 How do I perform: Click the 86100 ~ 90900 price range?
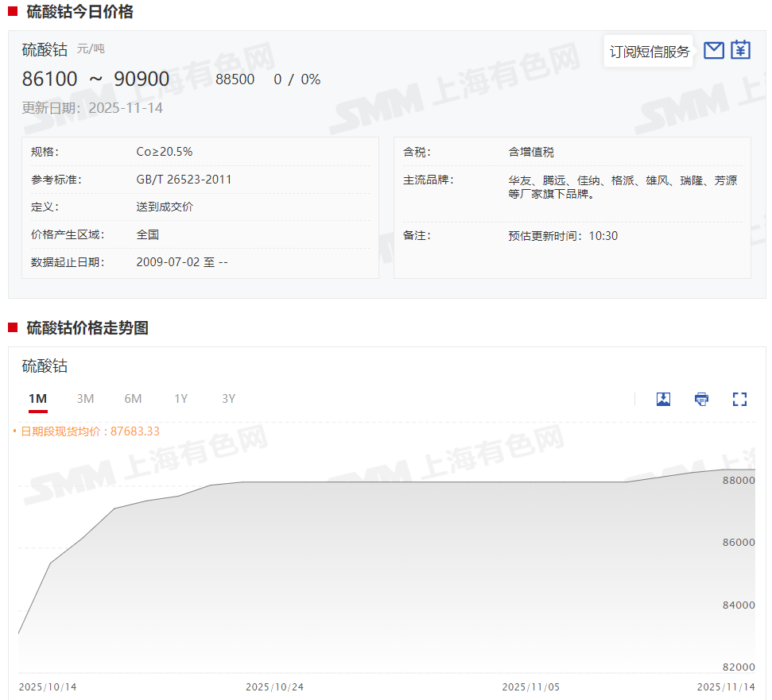click(x=95, y=79)
